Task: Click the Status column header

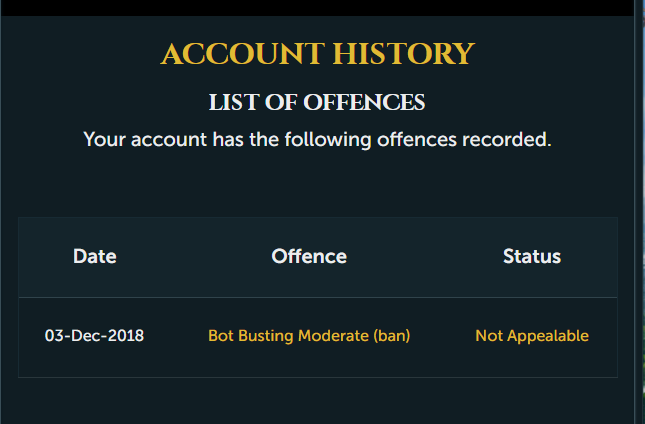Action: (x=531, y=257)
